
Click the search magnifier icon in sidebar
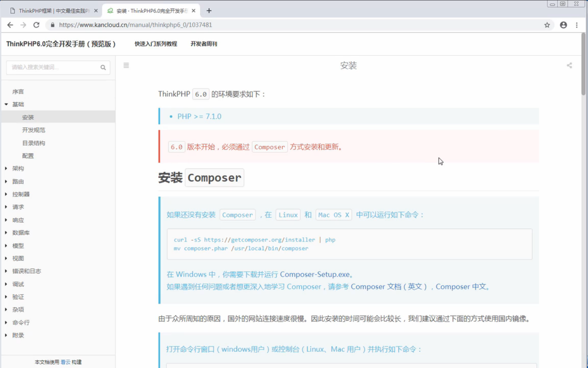(x=103, y=67)
